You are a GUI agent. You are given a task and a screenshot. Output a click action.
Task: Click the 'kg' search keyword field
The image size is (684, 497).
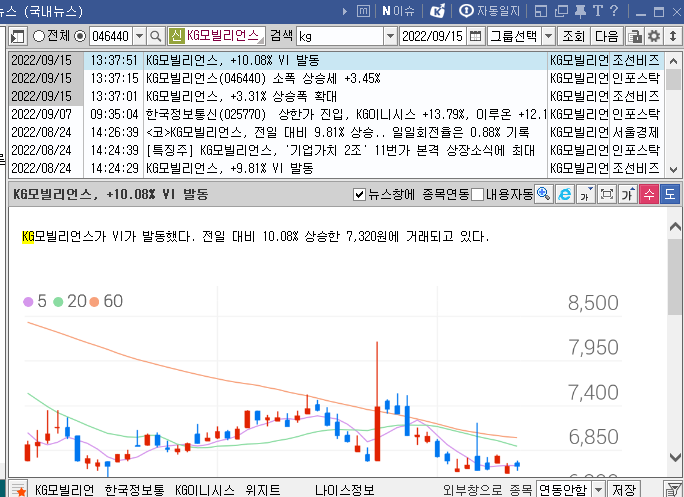point(340,36)
